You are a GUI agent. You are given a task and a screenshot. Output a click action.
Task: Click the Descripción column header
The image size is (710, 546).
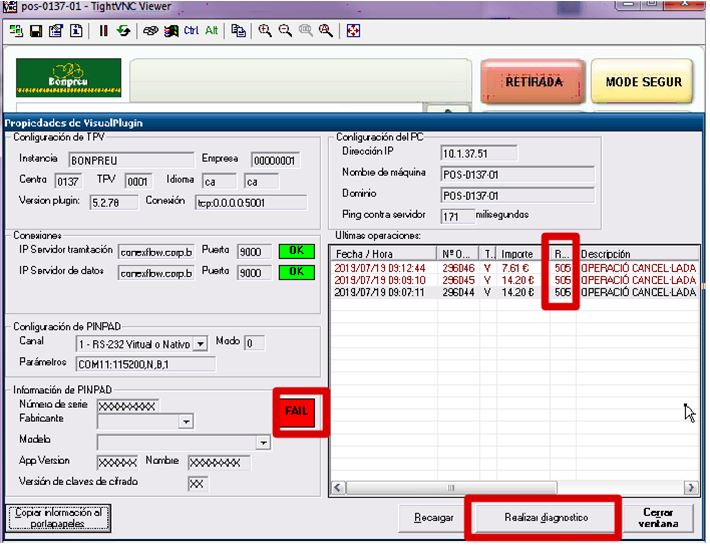(x=636, y=254)
